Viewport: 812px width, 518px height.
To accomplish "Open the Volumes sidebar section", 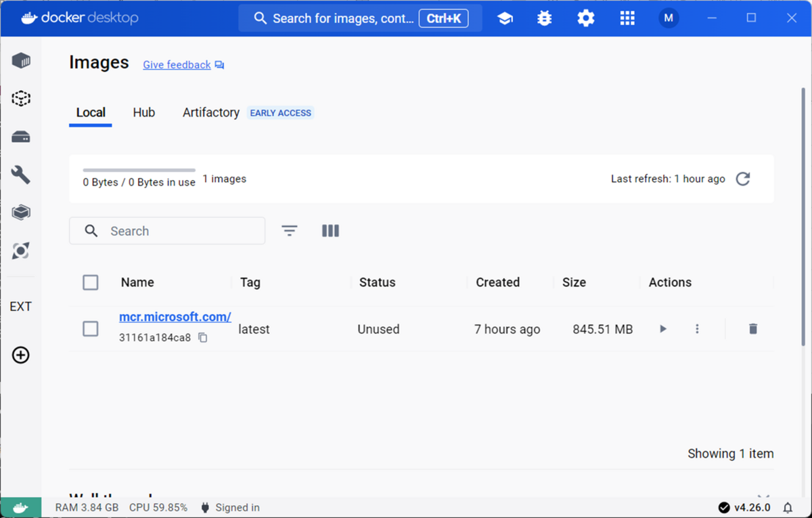I will click(21, 137).
